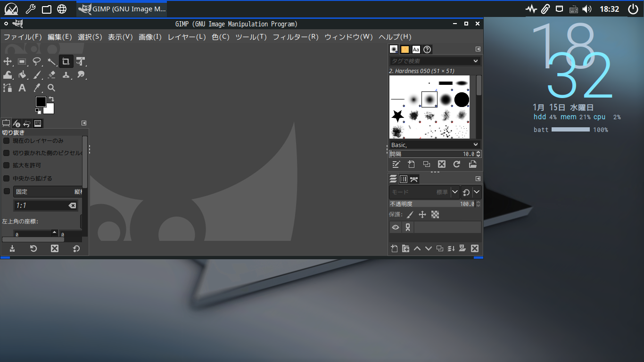
Task: Open the layer mode 標準 dropdown
Action: pos(454,192)
